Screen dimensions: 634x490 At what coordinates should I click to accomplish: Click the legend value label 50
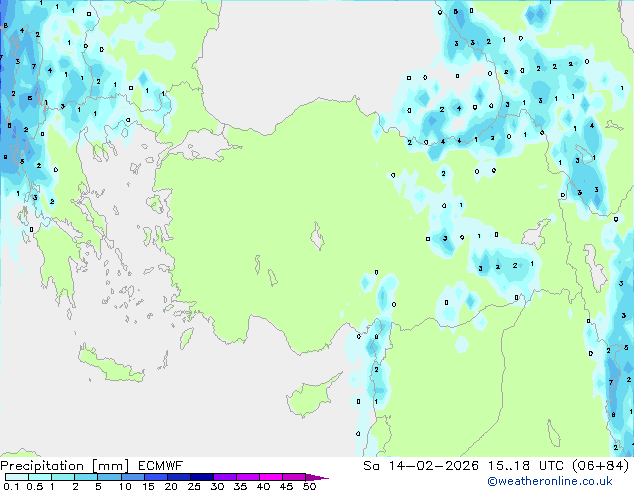click(x=310, y=487)
